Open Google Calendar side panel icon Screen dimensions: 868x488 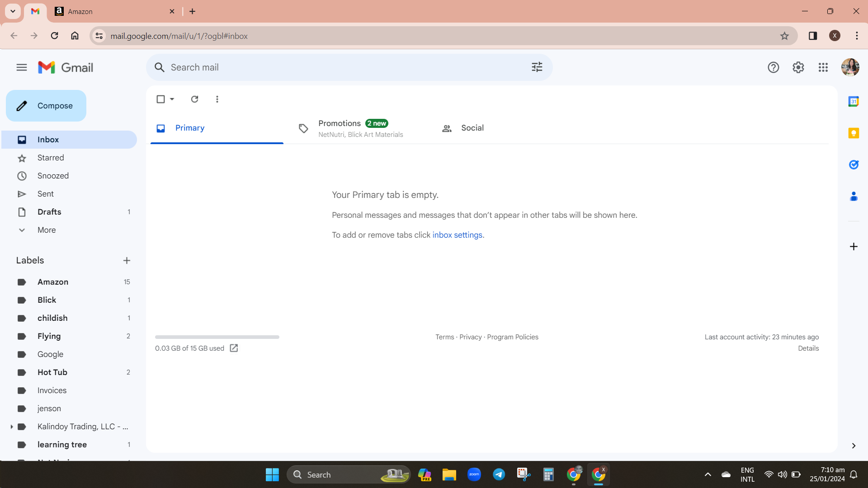(854, 102)
